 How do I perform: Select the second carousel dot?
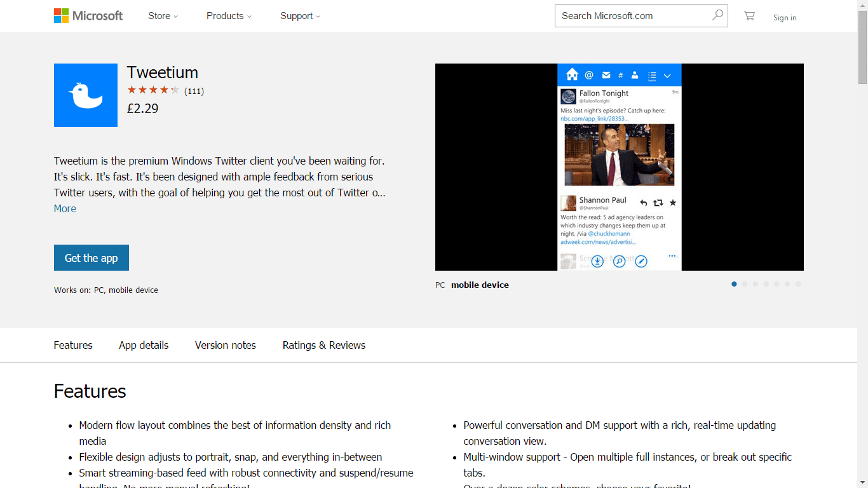click(x=745, y=284)
